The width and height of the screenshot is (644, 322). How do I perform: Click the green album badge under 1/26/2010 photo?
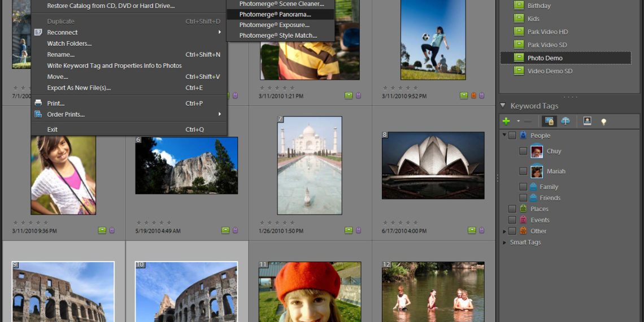click(x=349, y=230)
